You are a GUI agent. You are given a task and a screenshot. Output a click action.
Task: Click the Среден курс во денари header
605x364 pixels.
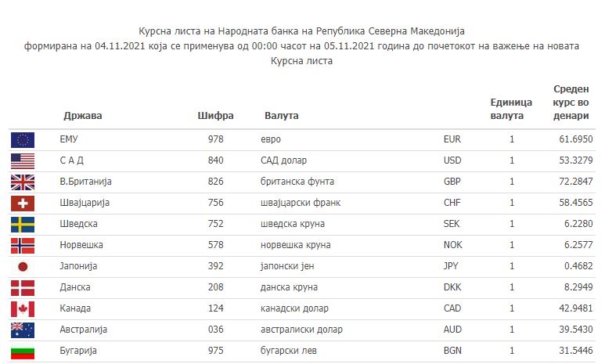[x=571, y=103]
